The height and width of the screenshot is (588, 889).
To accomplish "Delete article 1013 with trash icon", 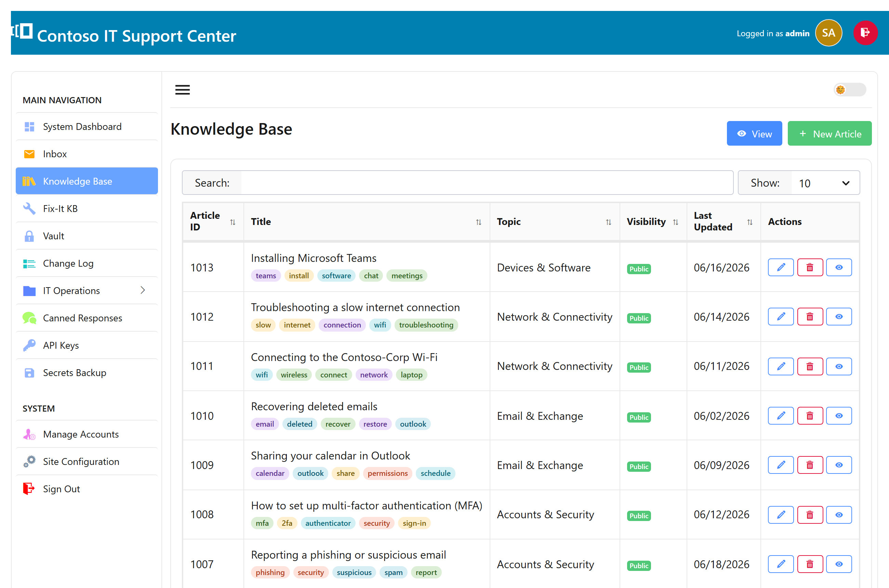I will [810, 267].
